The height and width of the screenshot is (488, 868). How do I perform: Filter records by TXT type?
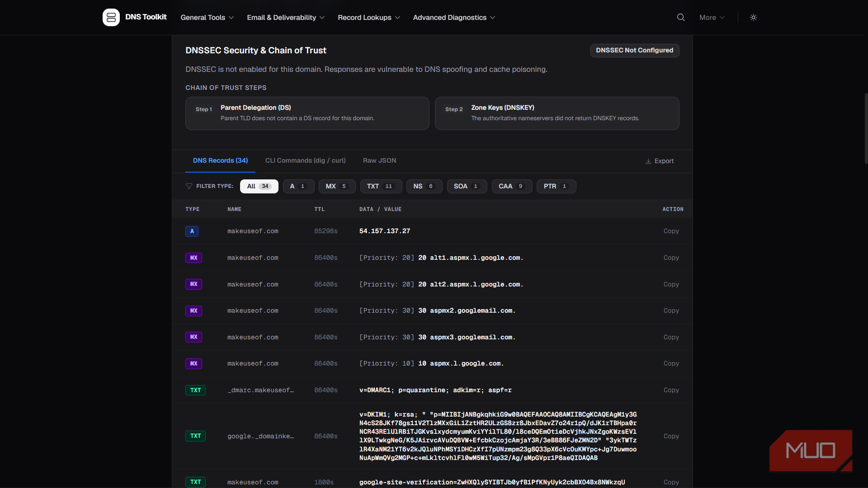point(381,186)
